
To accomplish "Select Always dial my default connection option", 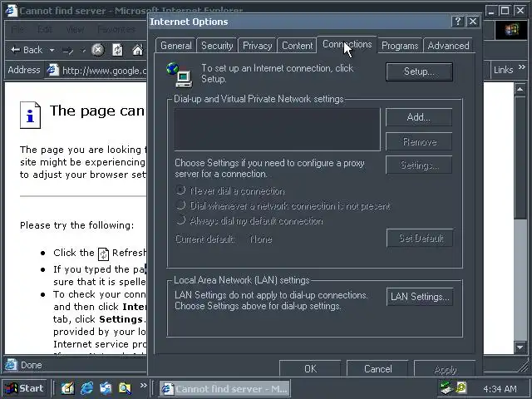I will click(180, 219).
